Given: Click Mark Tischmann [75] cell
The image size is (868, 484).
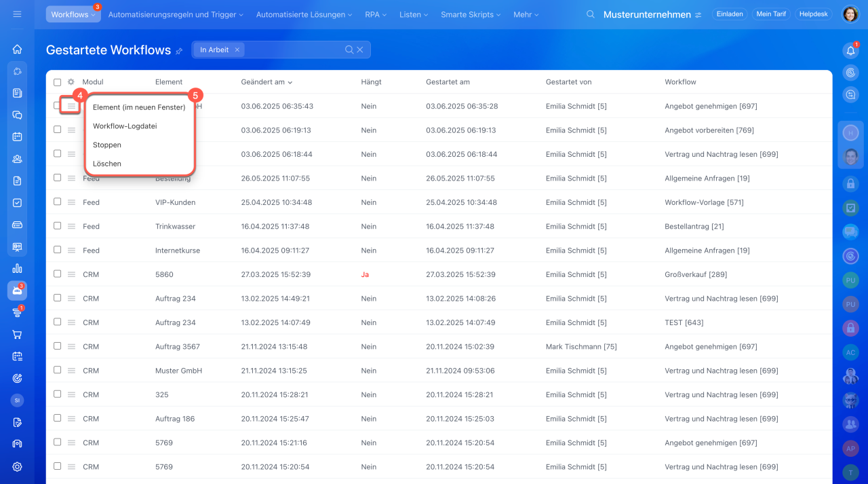Looking at the screenshot, I should tap(581, 347).
